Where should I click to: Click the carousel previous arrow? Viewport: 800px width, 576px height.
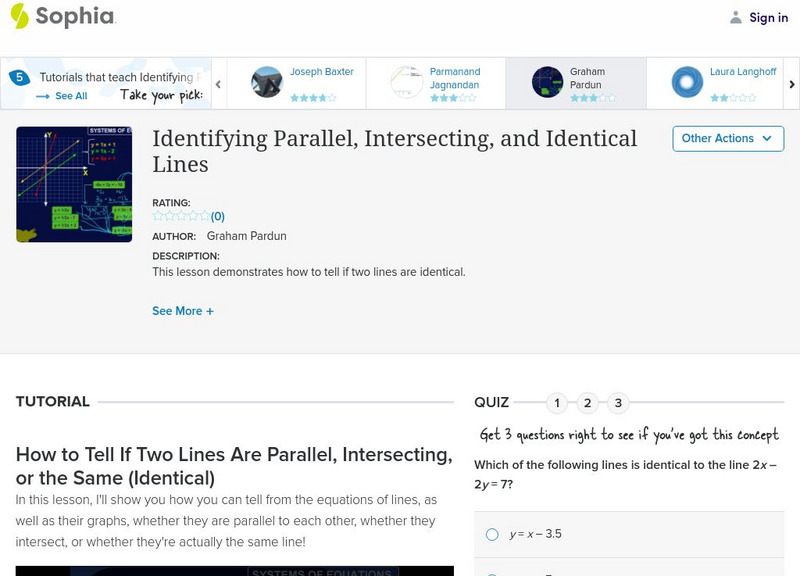pyautogui.click(x=218, y=84)
